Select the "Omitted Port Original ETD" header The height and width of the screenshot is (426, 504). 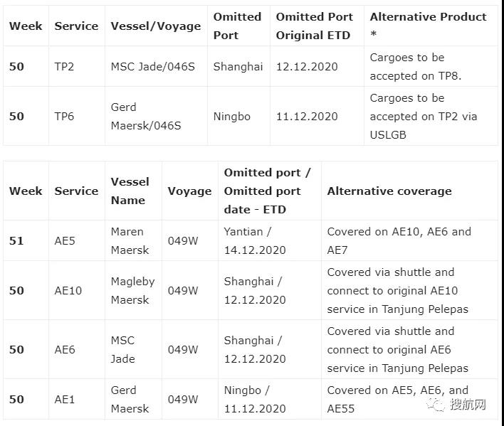tap(313, 26)
